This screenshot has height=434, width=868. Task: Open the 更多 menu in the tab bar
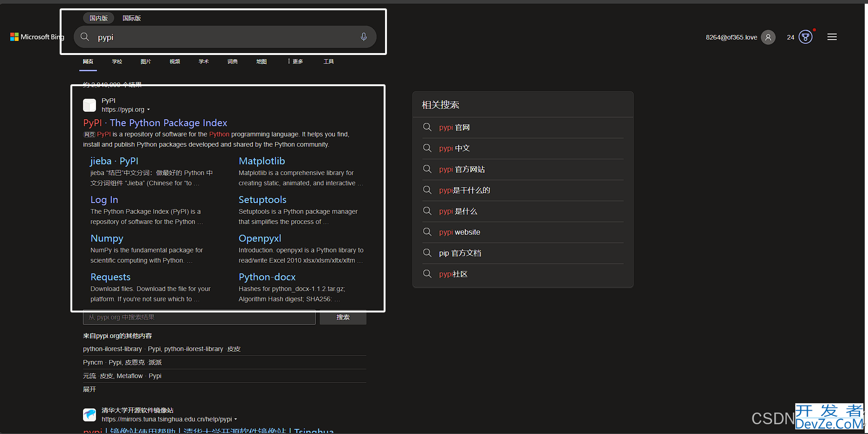click(x=295, y=61)
